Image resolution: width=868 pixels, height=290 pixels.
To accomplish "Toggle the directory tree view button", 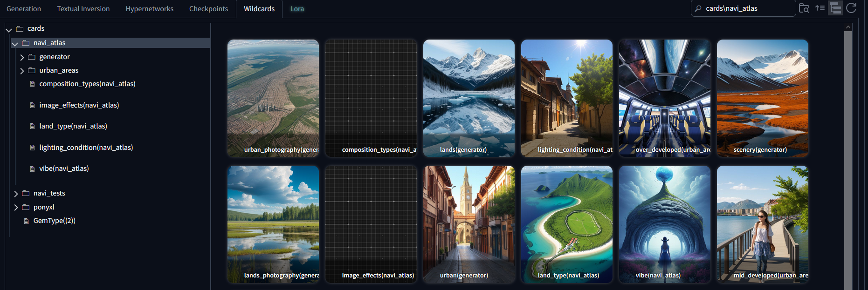I will 835,8.
